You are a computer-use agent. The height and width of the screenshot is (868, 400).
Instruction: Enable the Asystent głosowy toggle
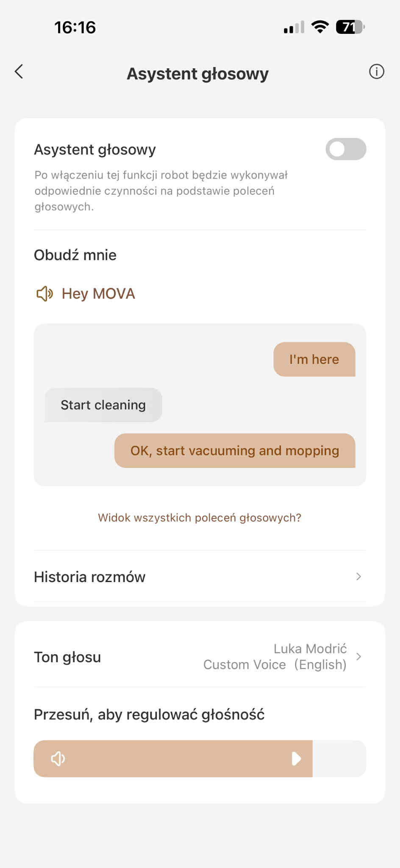tap(346, 149)
